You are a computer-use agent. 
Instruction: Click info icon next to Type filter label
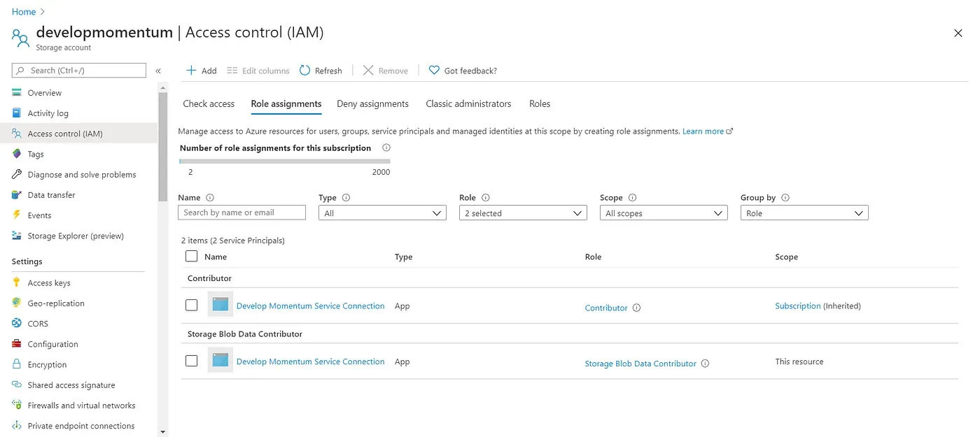(346, 198)
